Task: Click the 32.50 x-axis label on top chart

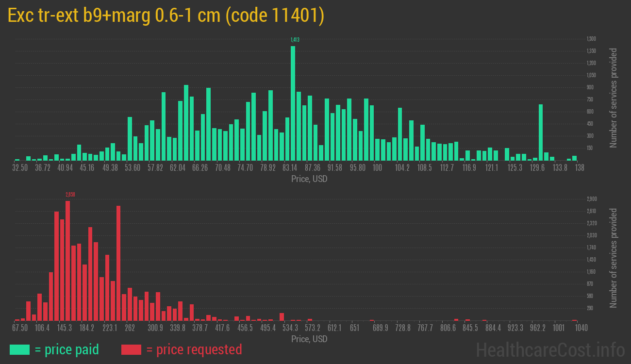Action: point(20,167)
